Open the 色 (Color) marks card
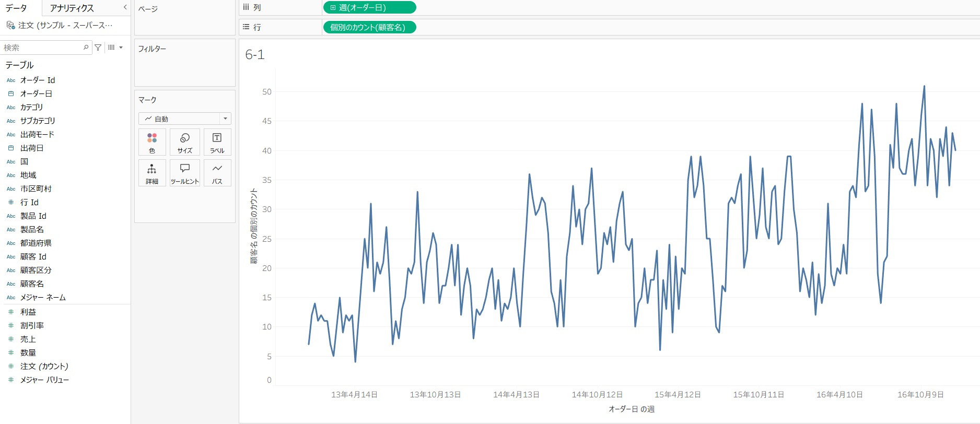 tap(152, 142)
